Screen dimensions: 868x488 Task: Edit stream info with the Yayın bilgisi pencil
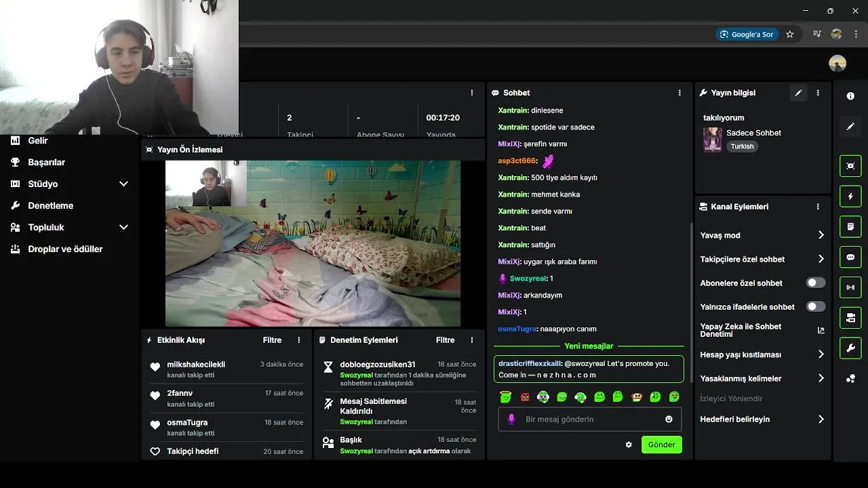pos(798,93)
